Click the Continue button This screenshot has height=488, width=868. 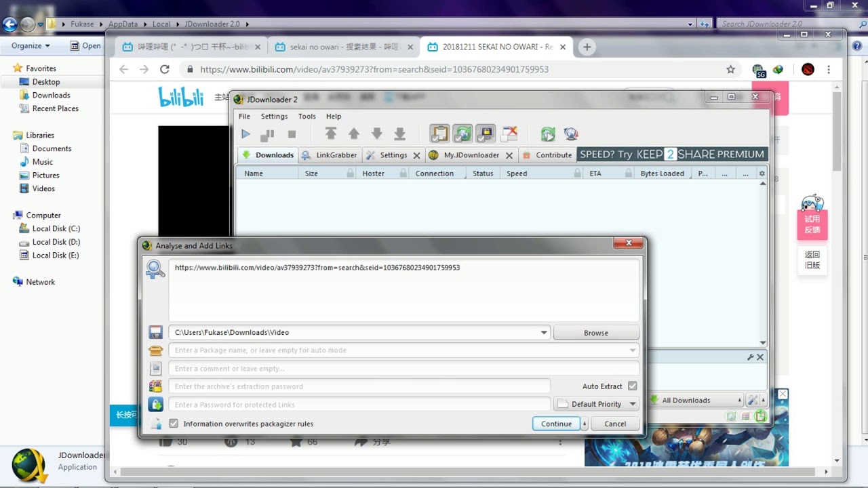[556, 424]
